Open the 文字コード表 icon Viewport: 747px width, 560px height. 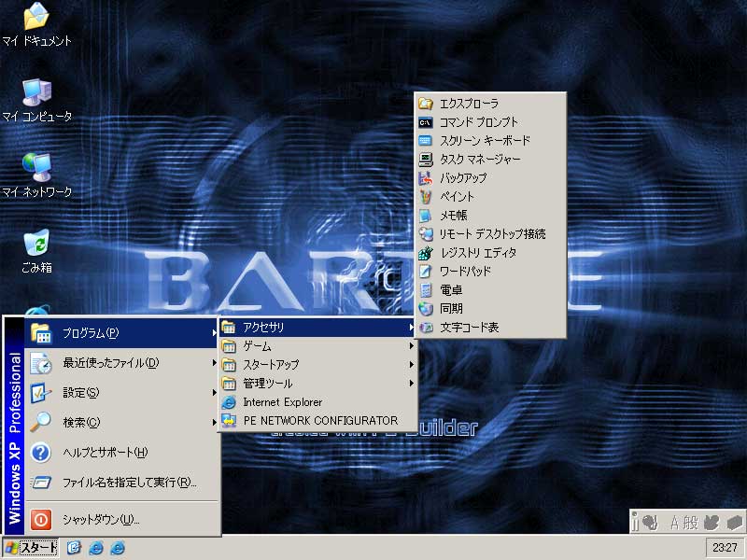pyautogui.click(x=426, y=328)
